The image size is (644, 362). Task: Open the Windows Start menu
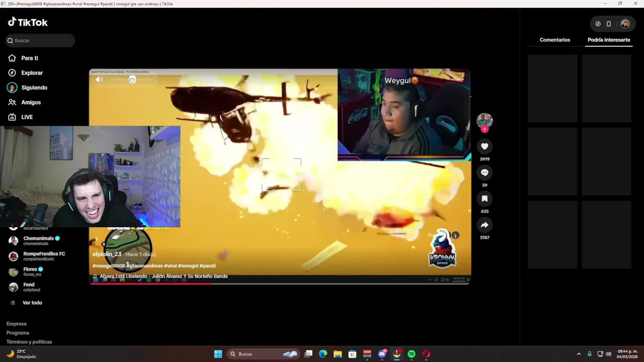coord(218,354)
